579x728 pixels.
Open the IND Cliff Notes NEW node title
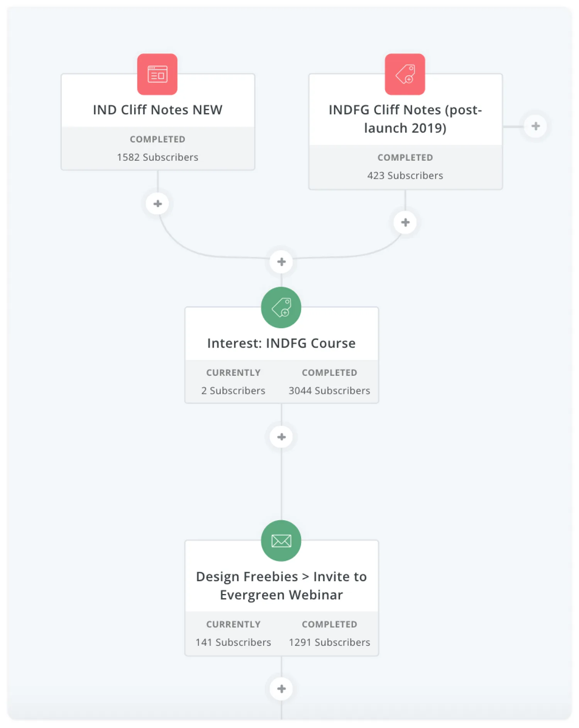coord(157,110)
